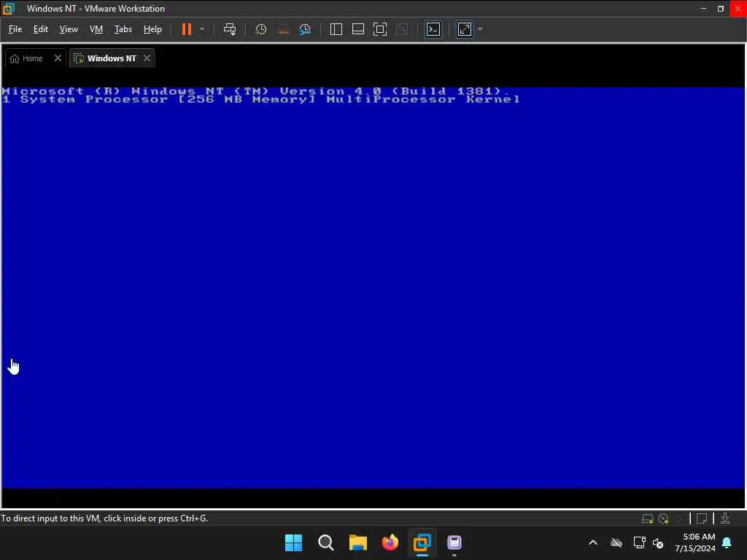This screenshot has width=747, height=560.
Task: Click the VMware Workstation taskbar icon
Action: [422, 542]
